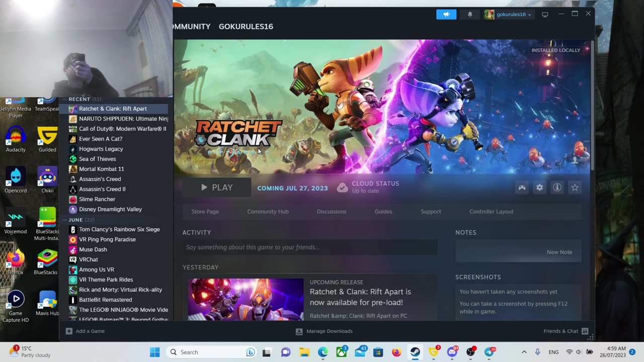Open Friends & Chat
The height and width of the screenshot is (362, 644).
click(566, 331)
